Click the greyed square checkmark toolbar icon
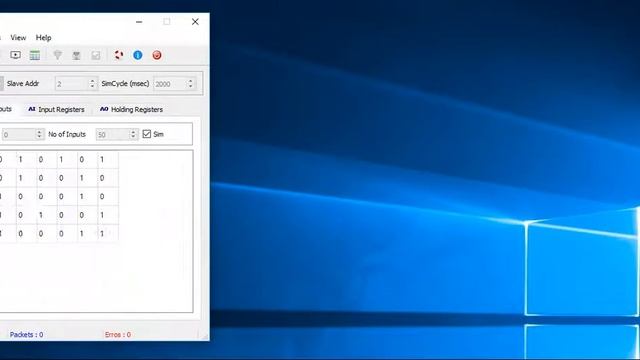Screen dimensions: 640x360 pos(96,55)
